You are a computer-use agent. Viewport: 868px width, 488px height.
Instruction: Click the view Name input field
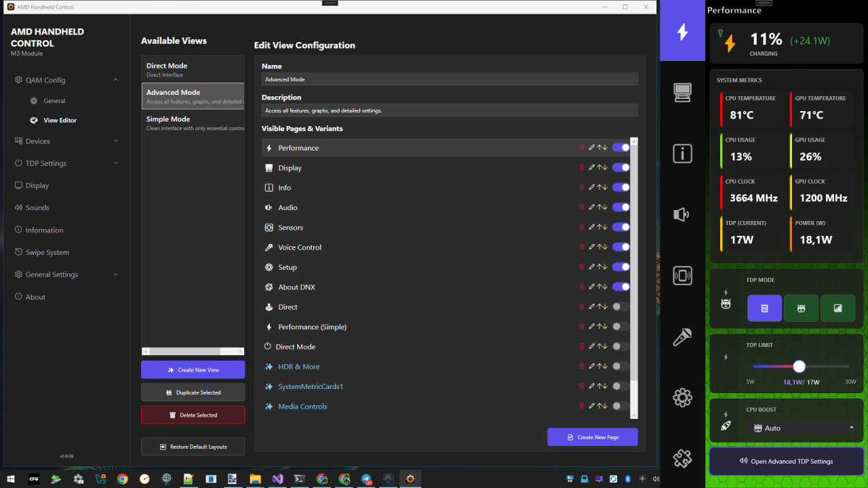[450, 79]
